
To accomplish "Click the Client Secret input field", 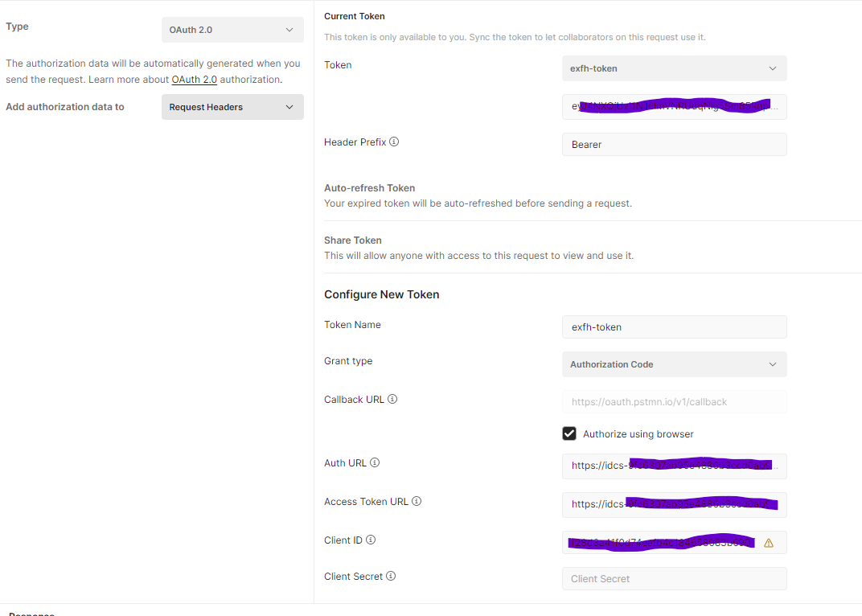I will [x=674, y=579].
